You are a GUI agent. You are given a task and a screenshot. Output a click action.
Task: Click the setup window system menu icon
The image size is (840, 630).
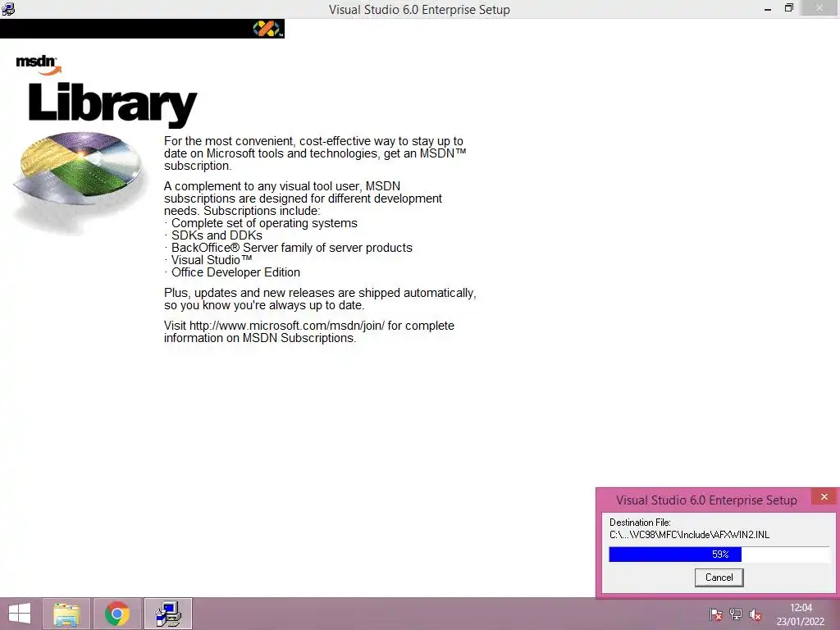(8, 9)
